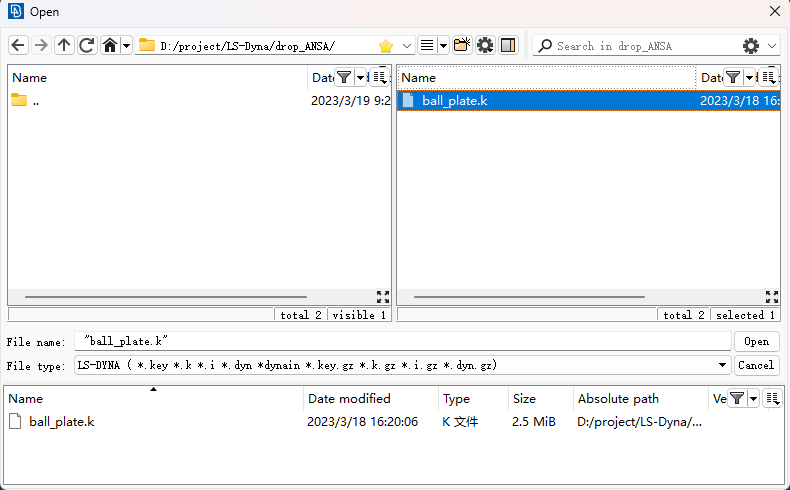Go back to the previous folder
The image size is (790, 490).
[18, 45]
